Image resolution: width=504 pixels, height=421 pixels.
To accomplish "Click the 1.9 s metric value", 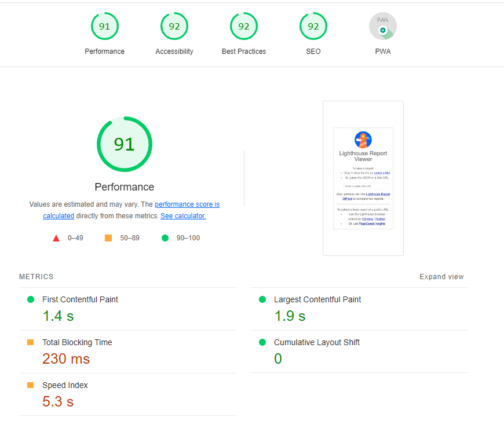I will (290, 316).
